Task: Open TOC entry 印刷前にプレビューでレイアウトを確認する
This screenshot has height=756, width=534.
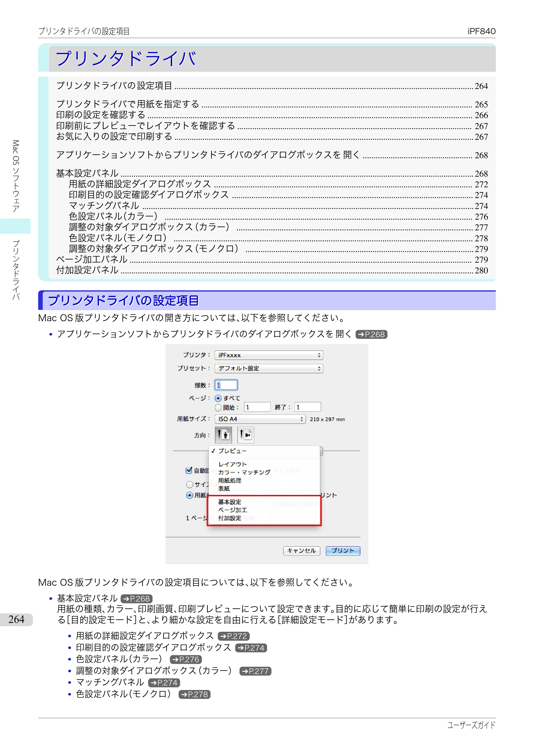Action: pyautogui.click(x=272, y=126)
